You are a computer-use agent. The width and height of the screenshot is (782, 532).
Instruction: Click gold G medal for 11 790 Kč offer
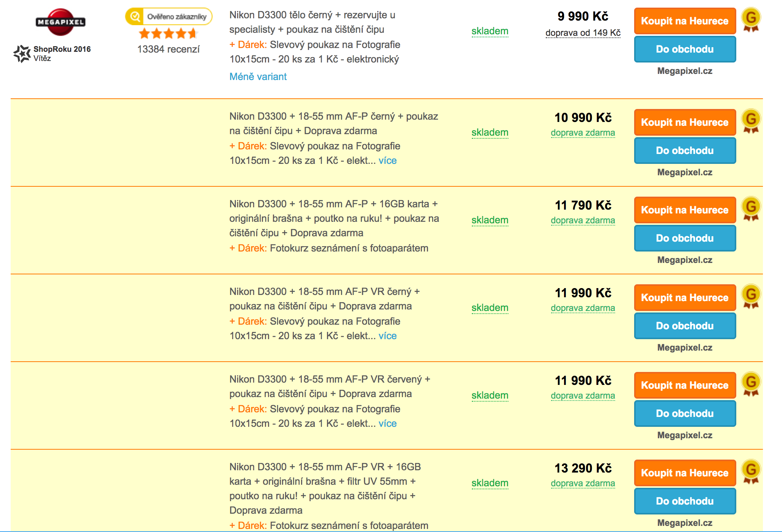(x=751, y=209)
